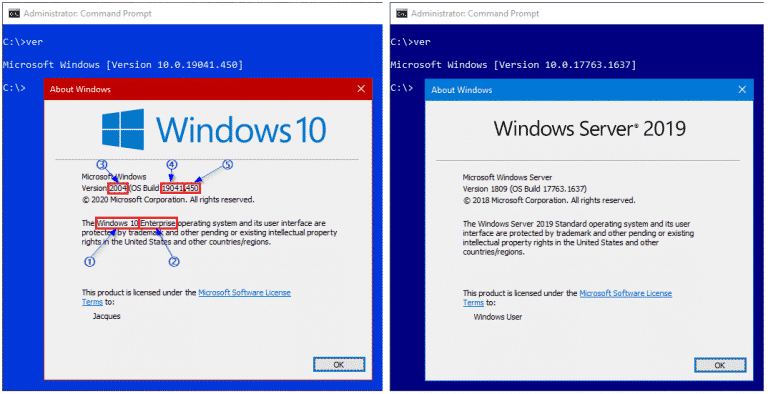Open Microsoft Software License link in Windows 10 dialog
This screenshot has height=394, width=768.
pyautogui.click(x=244, y=293)
